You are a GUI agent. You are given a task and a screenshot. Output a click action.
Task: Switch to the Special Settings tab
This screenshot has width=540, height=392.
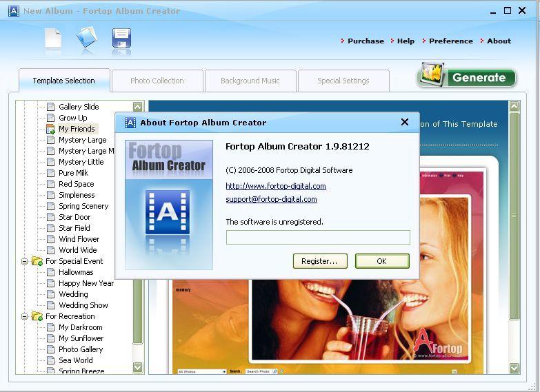(x=343, y=81)
